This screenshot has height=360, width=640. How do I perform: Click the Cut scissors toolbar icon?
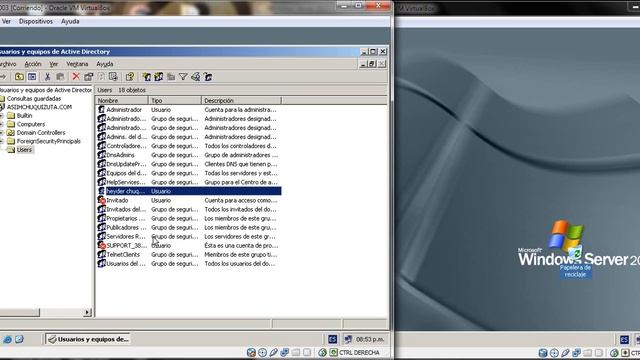tap(48, 77)
